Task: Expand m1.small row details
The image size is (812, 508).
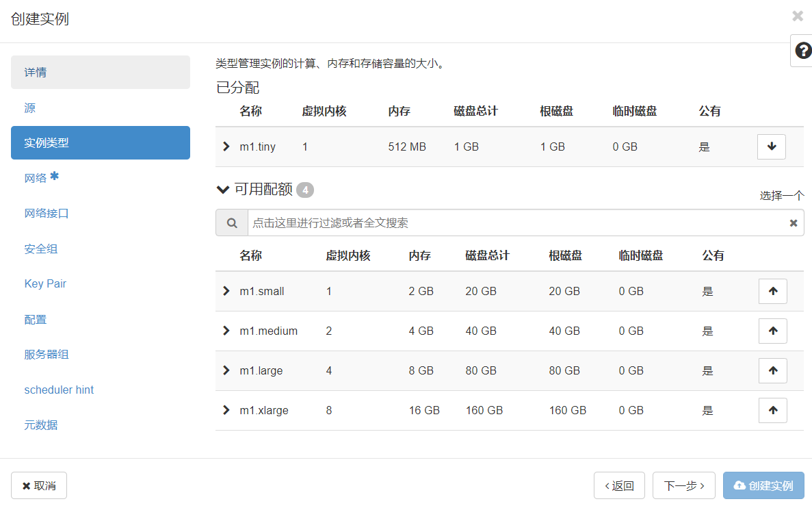Action: click(226, 291)
